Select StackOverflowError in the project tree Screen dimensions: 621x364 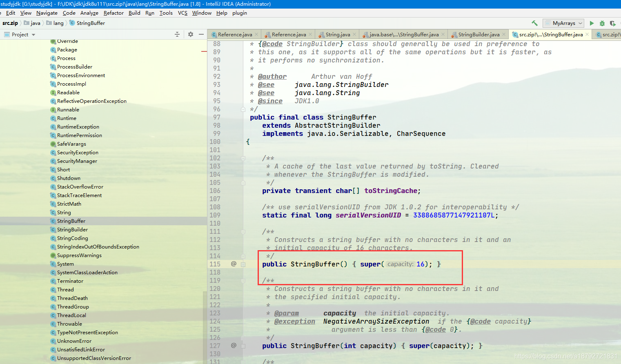pyautogui.click(x=80, y=187)
